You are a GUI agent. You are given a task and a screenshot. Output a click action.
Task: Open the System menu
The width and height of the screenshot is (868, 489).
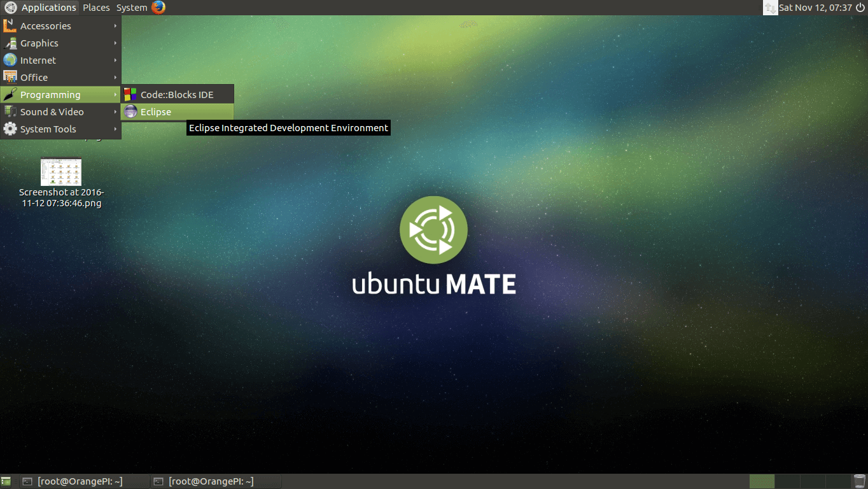[x=132, y=8]
